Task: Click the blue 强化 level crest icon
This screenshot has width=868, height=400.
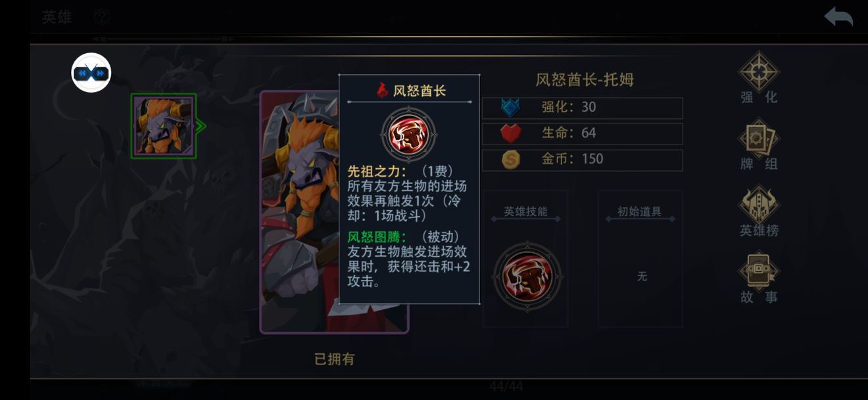Action: (x=511, y=108)
